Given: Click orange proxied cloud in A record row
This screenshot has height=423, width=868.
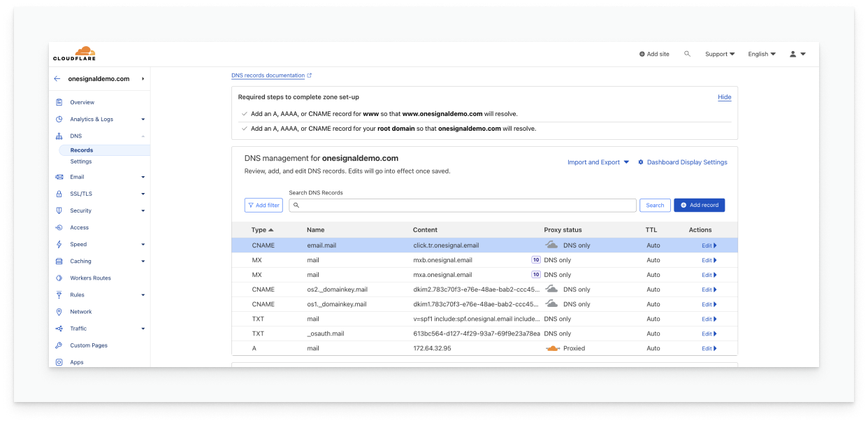Looking at the screenshot, I should click(552, 348).
